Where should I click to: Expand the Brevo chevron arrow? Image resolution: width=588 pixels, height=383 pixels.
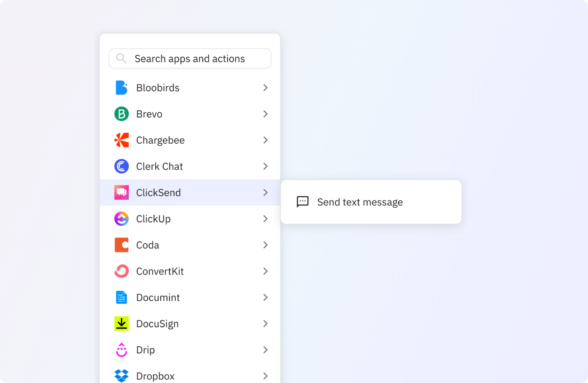[265, 114]
